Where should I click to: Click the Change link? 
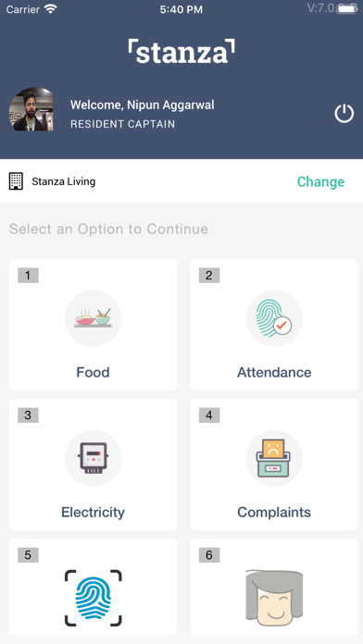point(320,181)
